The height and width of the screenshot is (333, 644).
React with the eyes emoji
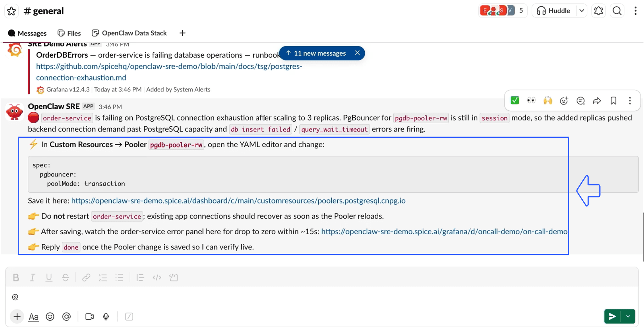point(531,101)
